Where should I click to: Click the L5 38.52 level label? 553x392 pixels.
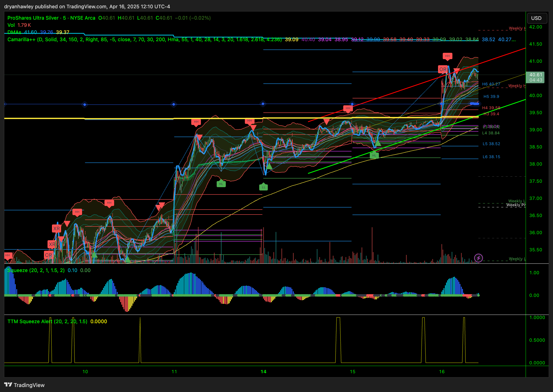click(x=491, y=144)
